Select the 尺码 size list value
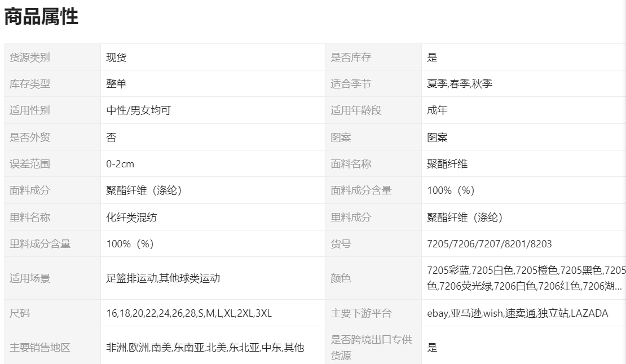626x364 pixels. (189, 313)
